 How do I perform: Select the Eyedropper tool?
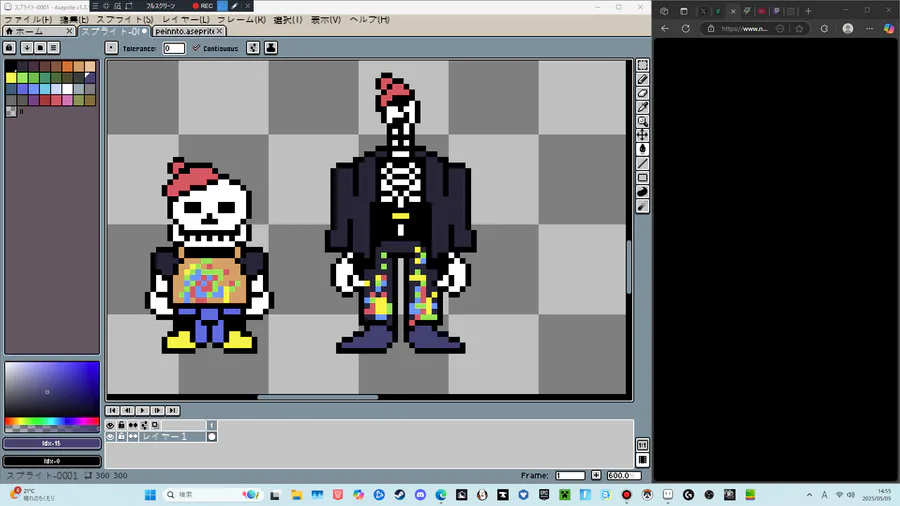[x=642, y=107]
